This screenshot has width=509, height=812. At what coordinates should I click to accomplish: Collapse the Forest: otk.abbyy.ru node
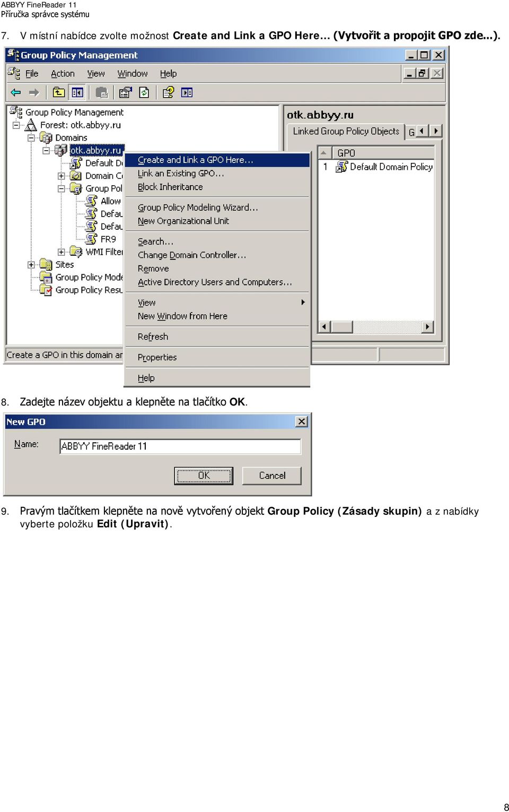tap(16, 125)
